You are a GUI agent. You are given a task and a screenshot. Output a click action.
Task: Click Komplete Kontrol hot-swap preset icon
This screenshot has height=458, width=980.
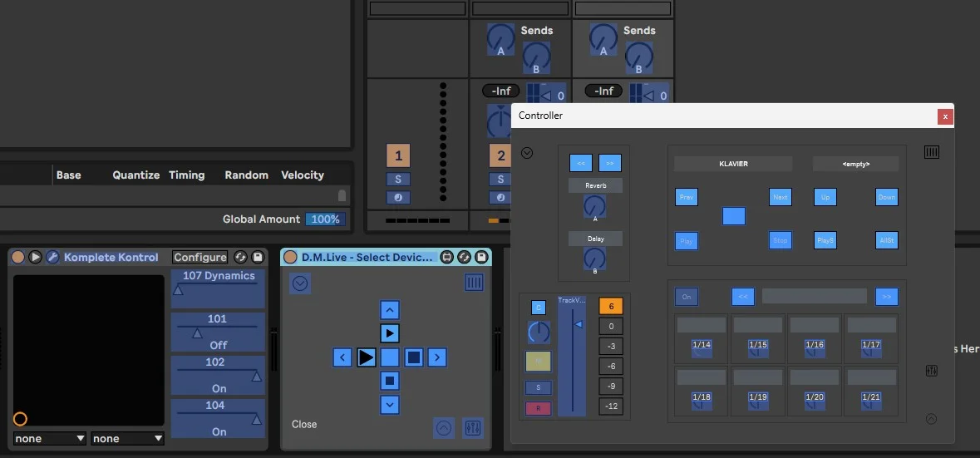240,257
